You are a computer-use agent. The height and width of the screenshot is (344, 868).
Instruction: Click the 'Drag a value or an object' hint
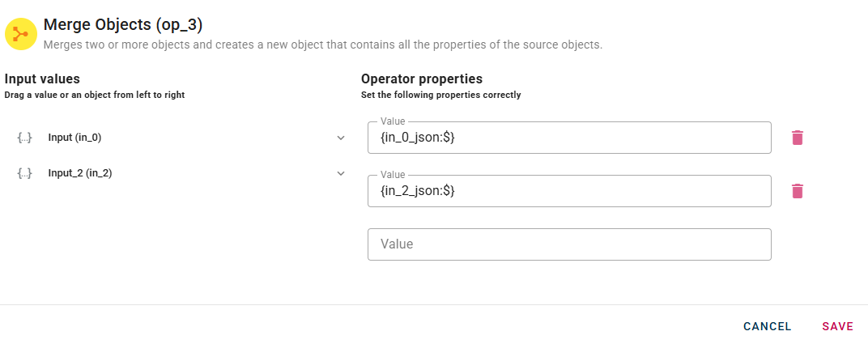pyautogui.click(x=94, y=95)
